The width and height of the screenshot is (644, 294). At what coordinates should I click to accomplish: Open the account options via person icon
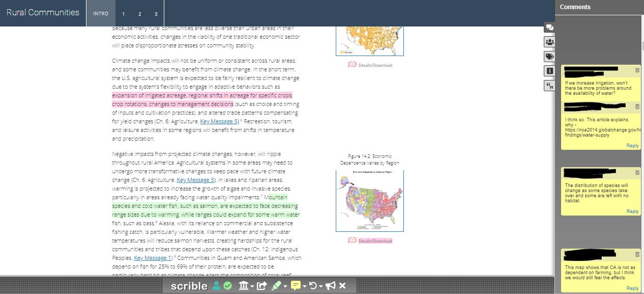(x=217, y=285)
